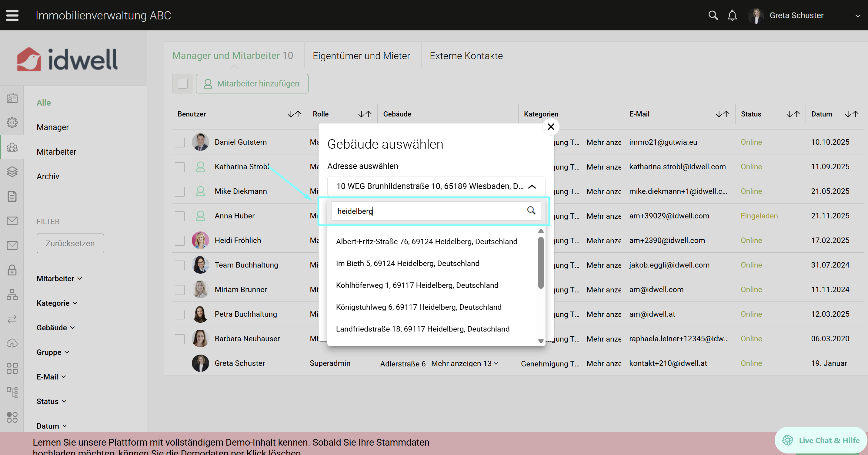This screenshot has height=455, width=868.
Task: Click the lock icon in sidebar
Action: click(x=12, y=270)
